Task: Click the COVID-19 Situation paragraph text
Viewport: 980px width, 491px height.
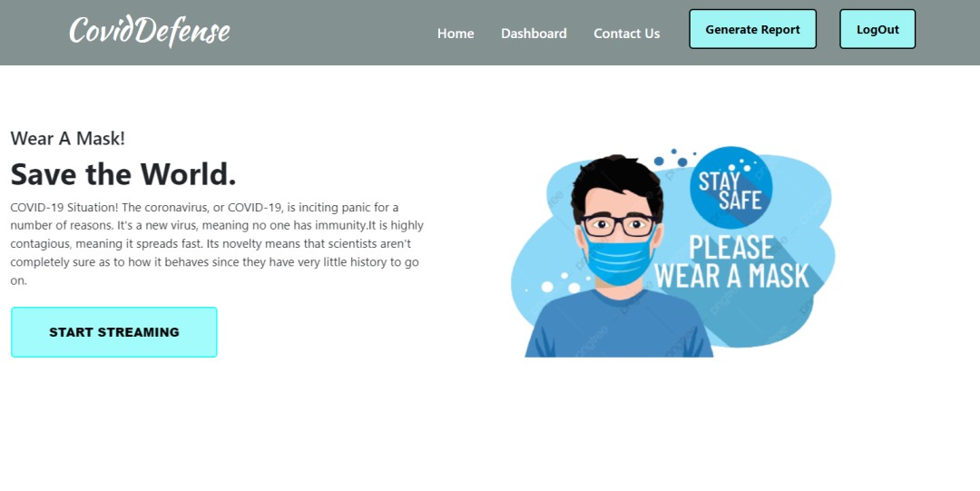Action: click(217, 244)
